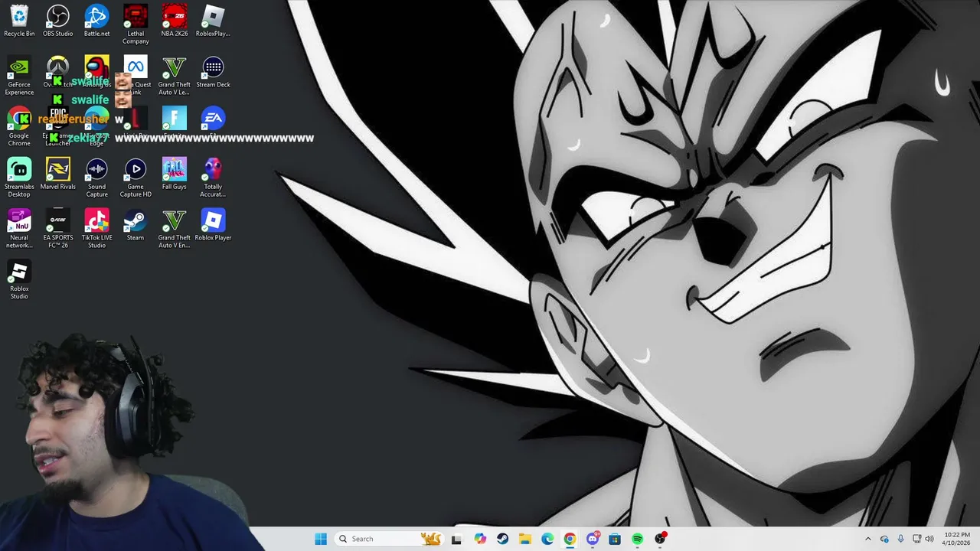Viewport: 980px width, 551px height.
Task: Click the microphone tray icon
Action: [900, 539]
